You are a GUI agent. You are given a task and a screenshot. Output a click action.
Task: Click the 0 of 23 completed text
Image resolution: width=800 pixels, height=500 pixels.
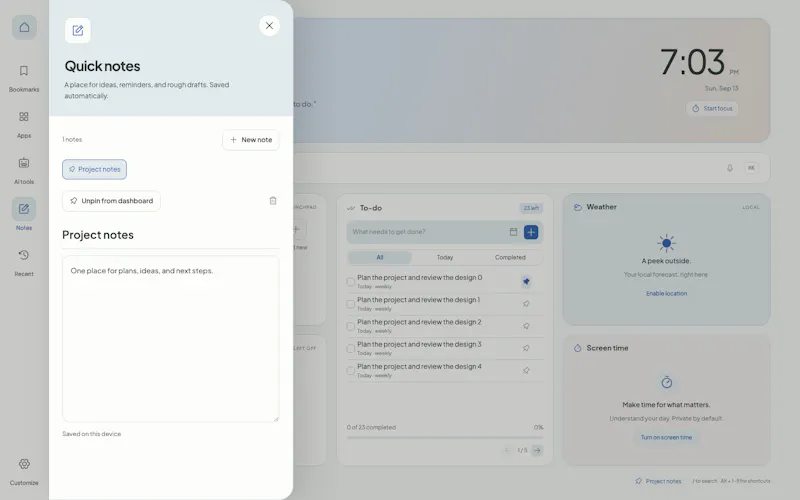point(371,428)
